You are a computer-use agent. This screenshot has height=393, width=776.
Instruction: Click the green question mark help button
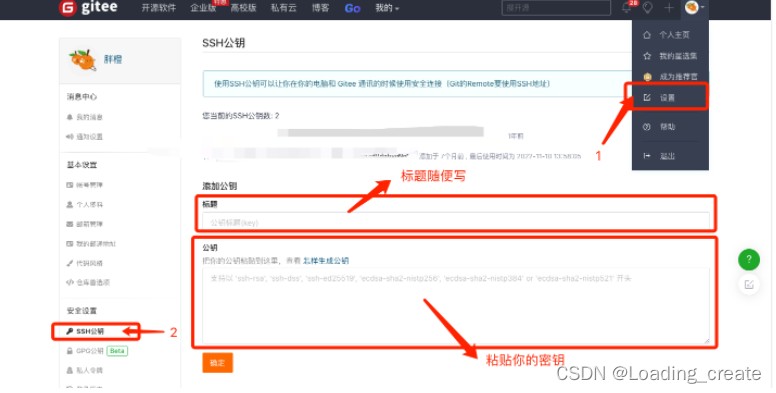tap(749, 259)
